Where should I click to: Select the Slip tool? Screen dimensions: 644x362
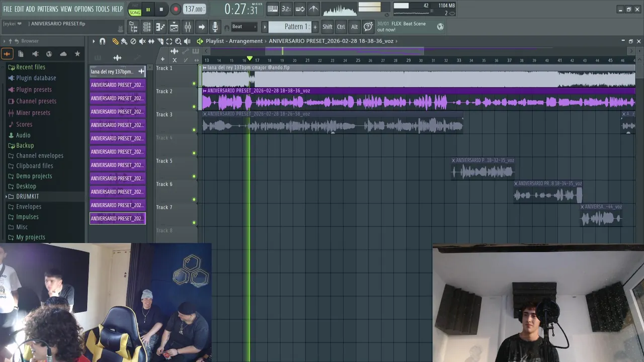click(x=151, y=41)
